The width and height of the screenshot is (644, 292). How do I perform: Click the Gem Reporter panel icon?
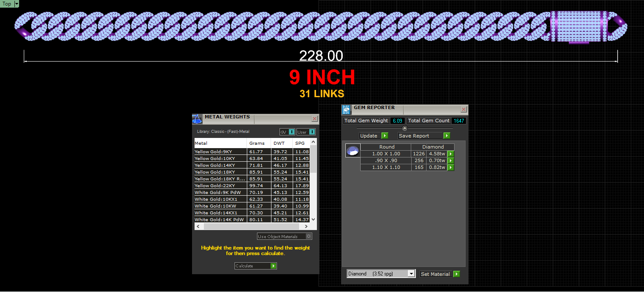pos(346,109)
